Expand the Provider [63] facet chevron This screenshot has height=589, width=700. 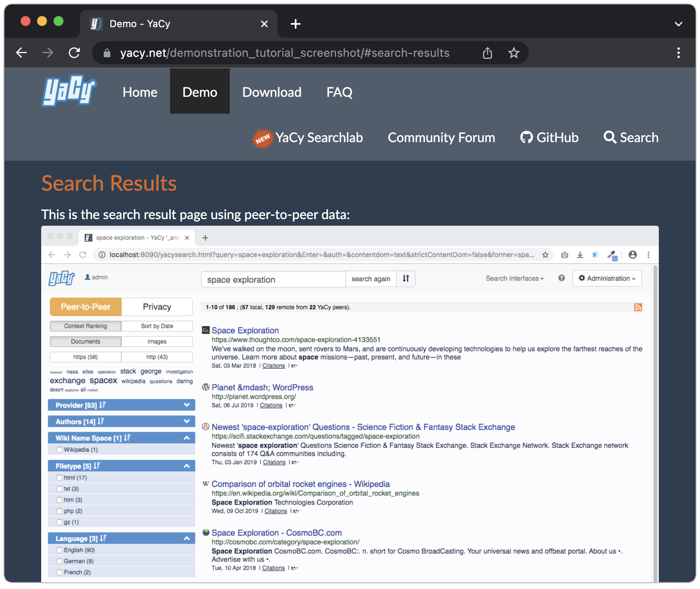pos(187,405)
